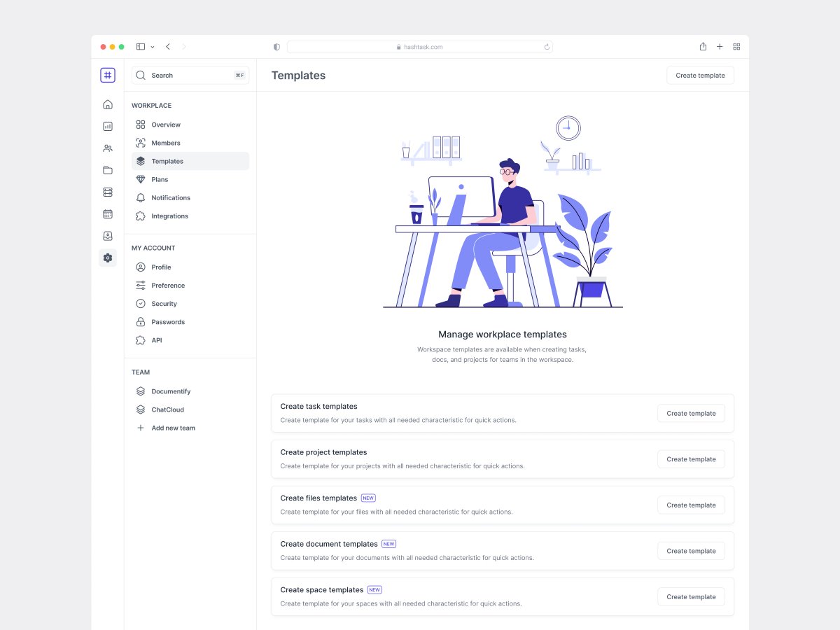
Task: Show tab overview grid icon
Action: pyautogui.click(x=736, y=47)
